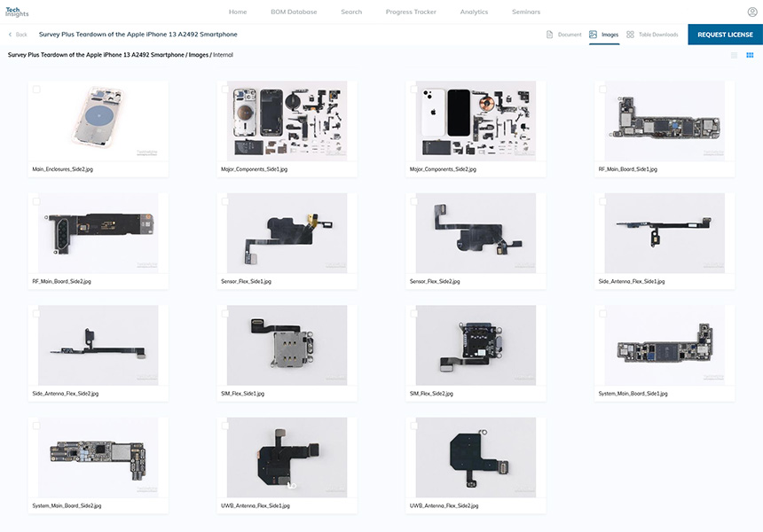Click the Images picture icon
The image size is (763, 532).
(593, 35)
